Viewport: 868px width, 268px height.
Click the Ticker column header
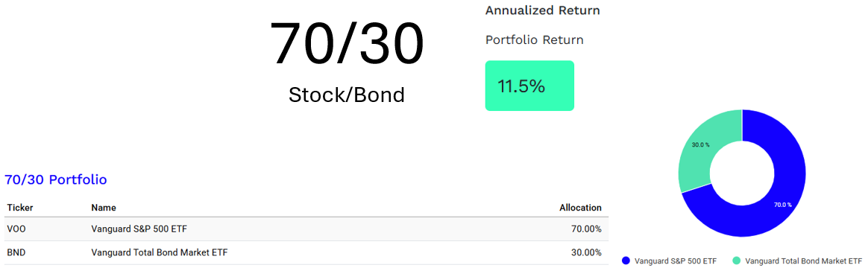(x=20, y=208)
